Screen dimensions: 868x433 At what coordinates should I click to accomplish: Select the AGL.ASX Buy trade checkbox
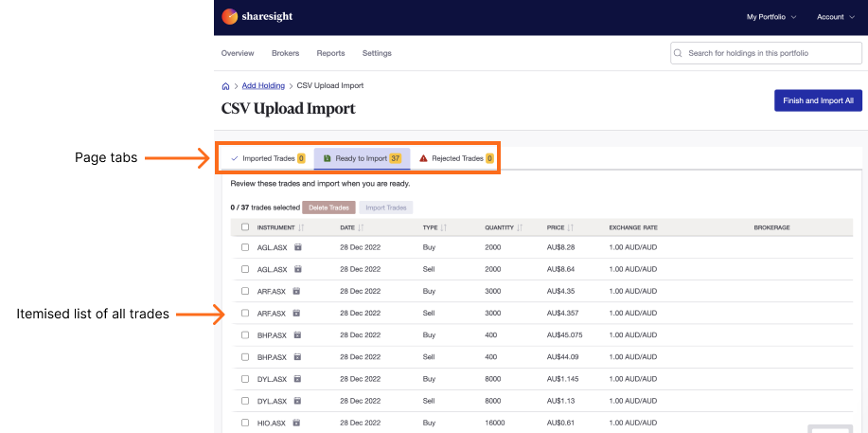click(245, 247)
